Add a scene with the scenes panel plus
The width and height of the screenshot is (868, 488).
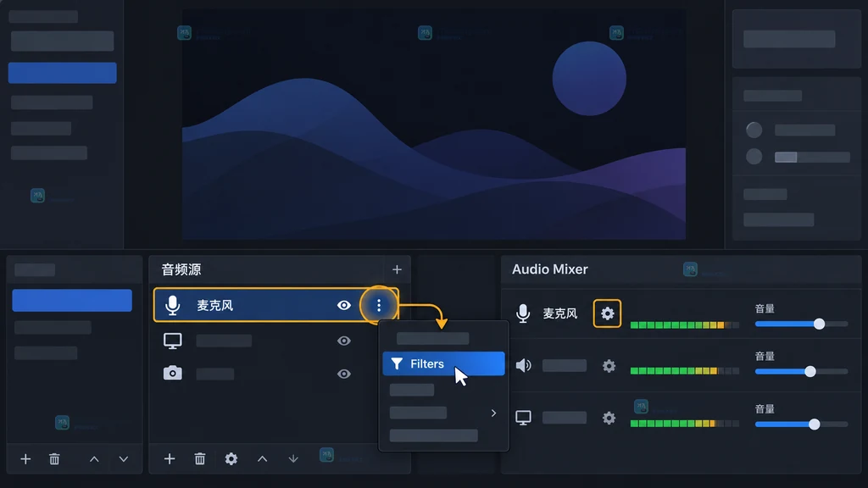[x=25, y=458]
